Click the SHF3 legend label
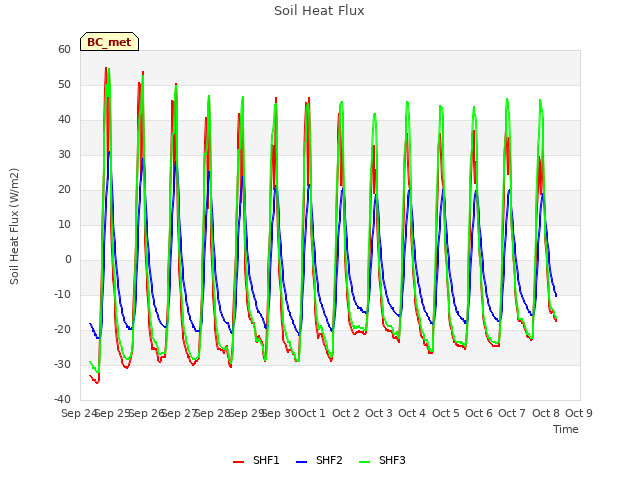Viewport: 640px width, 480px height. (392, 460)
